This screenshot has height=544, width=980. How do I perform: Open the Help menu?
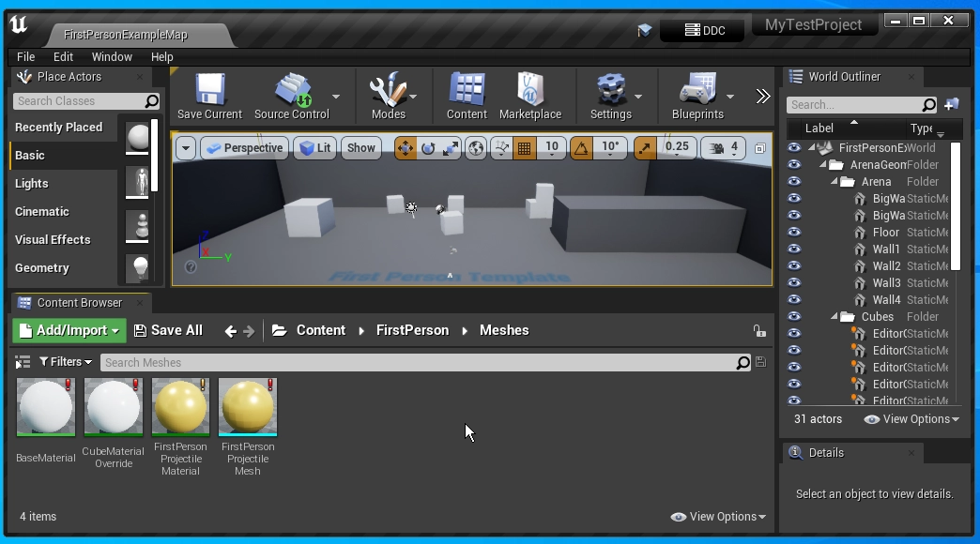pos(161,57)
